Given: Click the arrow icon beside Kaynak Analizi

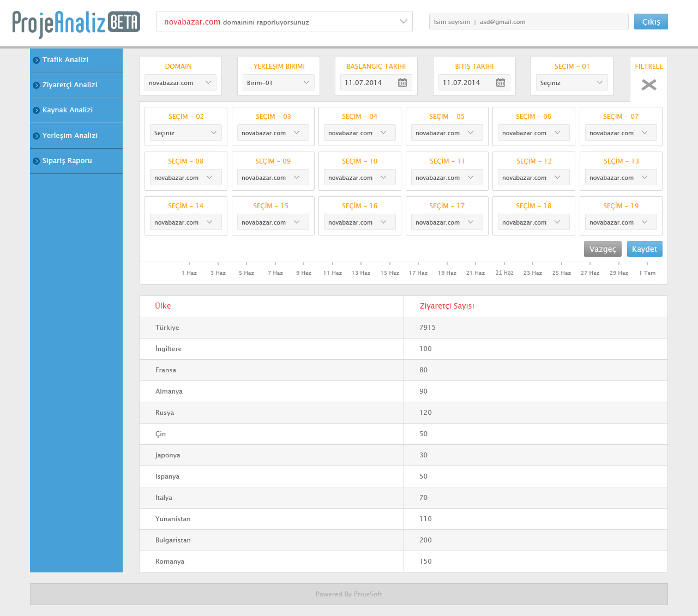Looking at the screenshot, I should click(37, 110).
